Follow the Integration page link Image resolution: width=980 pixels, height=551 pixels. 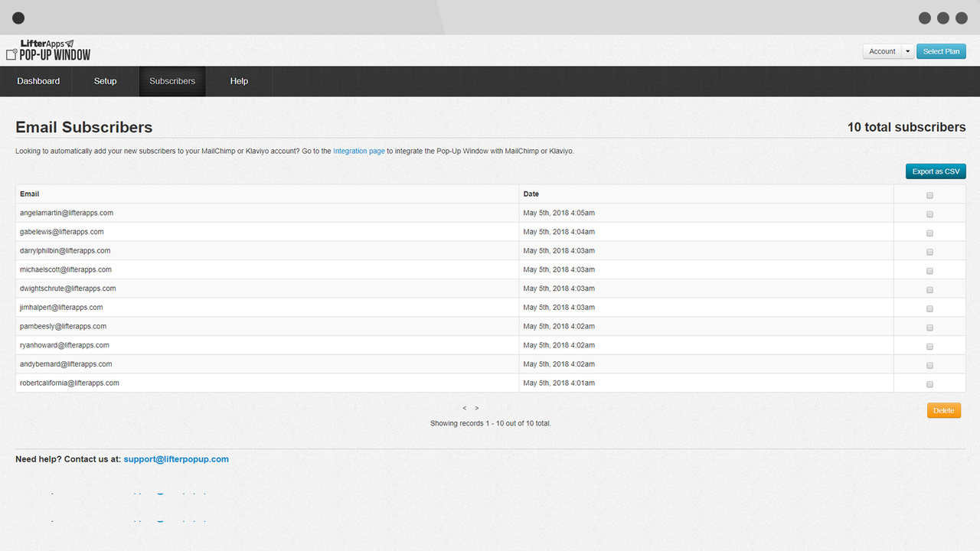point(358,152)
